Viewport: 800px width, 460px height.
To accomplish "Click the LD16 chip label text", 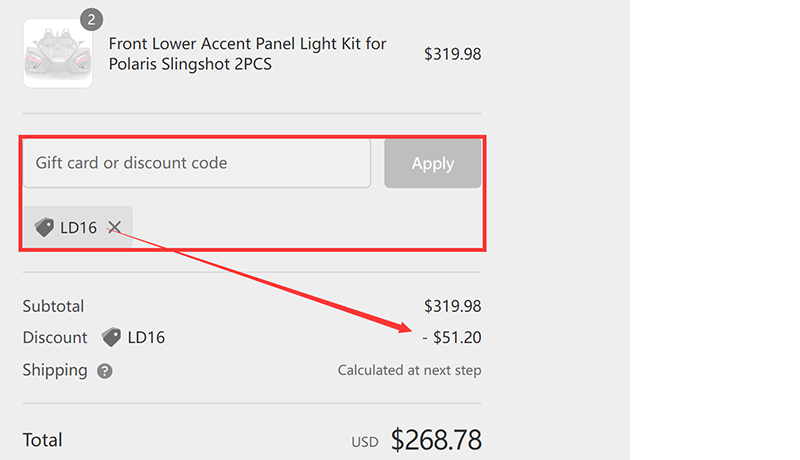I will click(78, 228).
